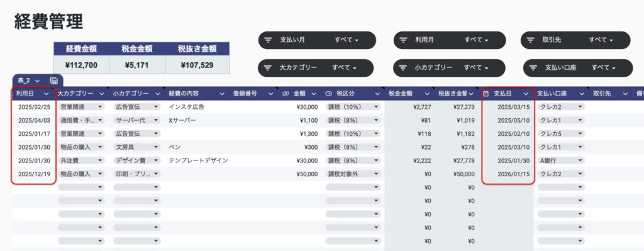Click the table calculator icon beside 表_2
Viewport: 644px width, 251px height.
click(x=54, y=81)
